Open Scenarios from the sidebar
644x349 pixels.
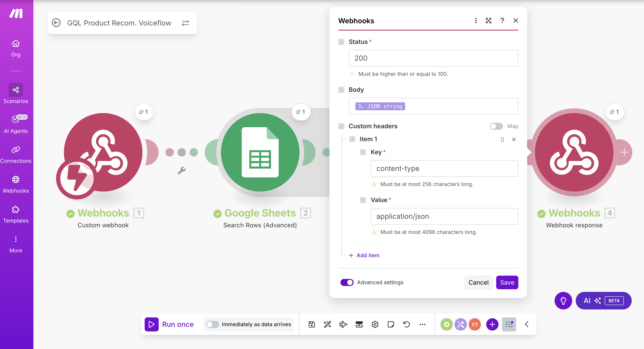pos(16,94)
